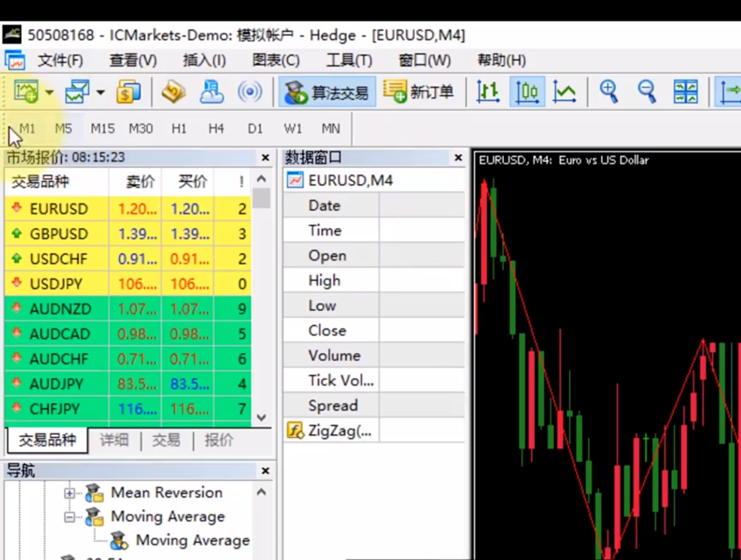This screenshot has width=741, height=560.
Task: Select the W1 timeframe
Action: [293, 129]
